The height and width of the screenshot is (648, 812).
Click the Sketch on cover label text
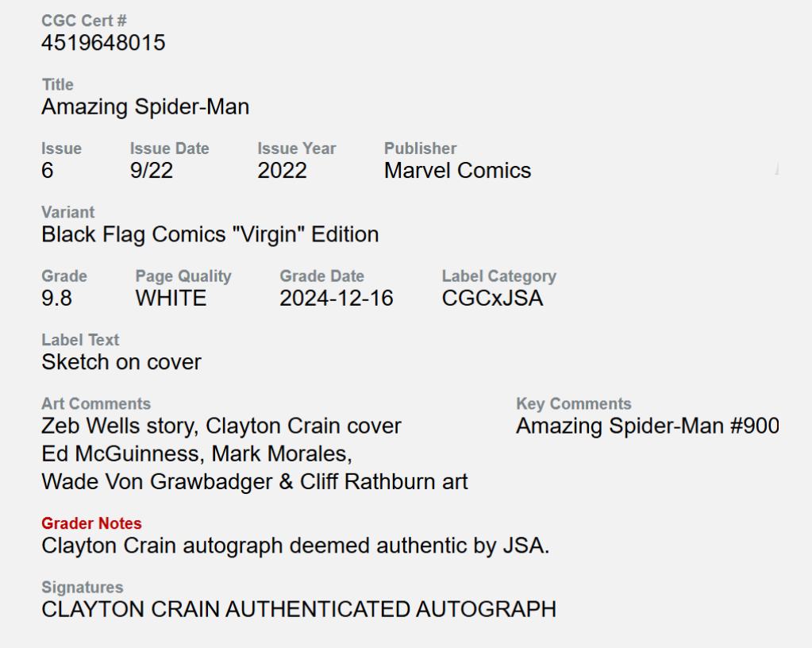121,362
